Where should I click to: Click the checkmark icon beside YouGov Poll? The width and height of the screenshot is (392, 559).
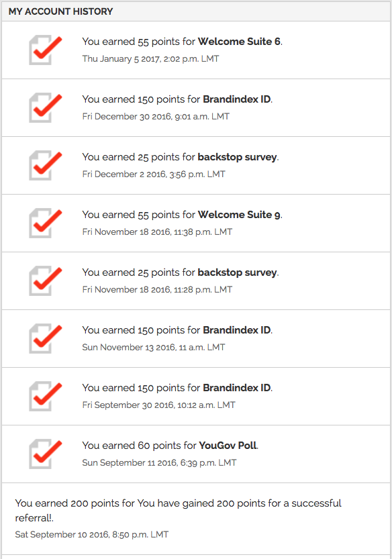pyautogui.click(x=45, y=454)
